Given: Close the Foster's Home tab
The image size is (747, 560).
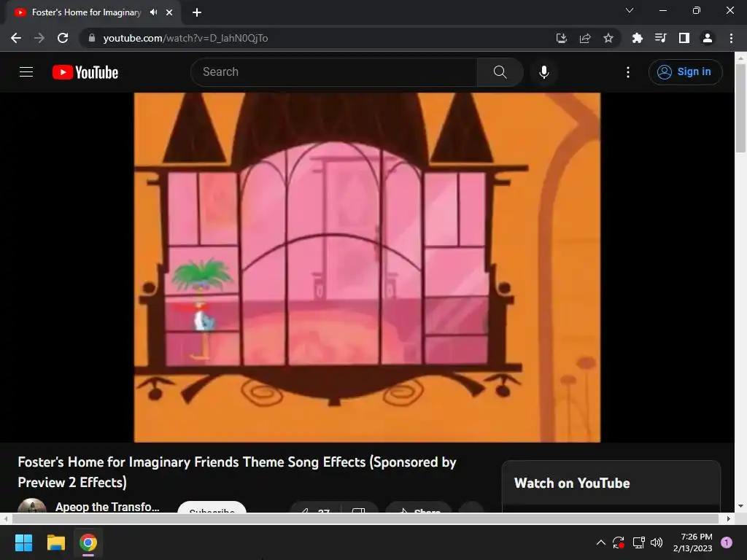Looking at the screenshot, I should pos(169,12).
